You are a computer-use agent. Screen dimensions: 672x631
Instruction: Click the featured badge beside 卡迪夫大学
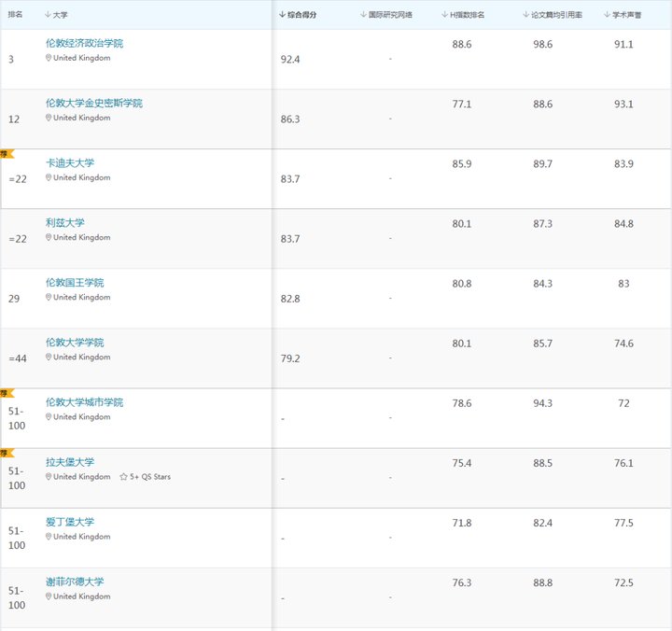click(7, 154)
